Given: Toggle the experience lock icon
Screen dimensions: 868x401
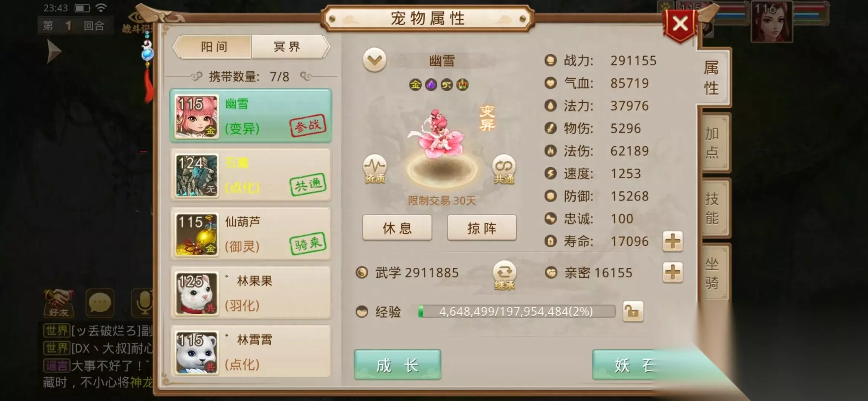Looking at the screenshot, I should 633,312.
